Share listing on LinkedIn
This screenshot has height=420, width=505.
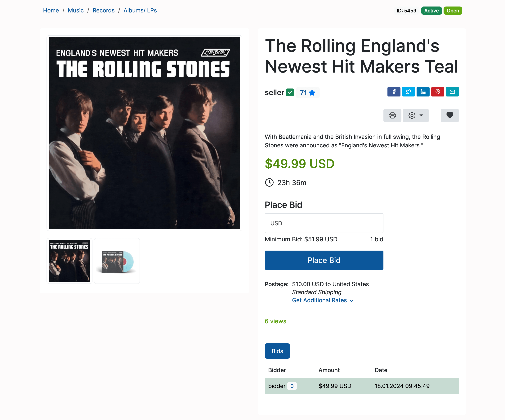coord(423,92)
